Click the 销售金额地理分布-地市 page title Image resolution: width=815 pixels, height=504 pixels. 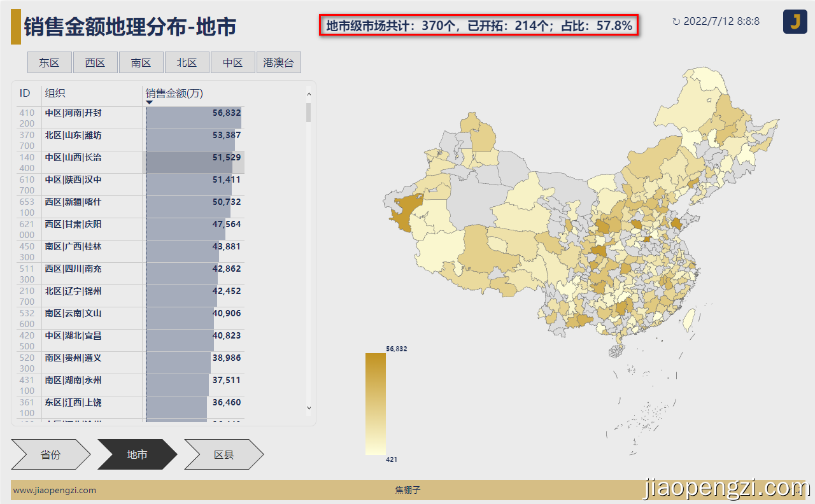pyautogui.click(x=130, y=27)
